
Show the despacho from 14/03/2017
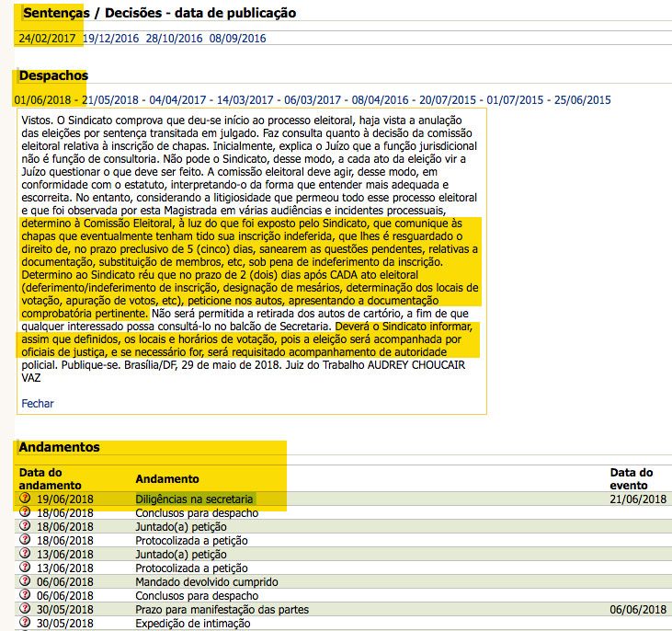tap(245, 100)
